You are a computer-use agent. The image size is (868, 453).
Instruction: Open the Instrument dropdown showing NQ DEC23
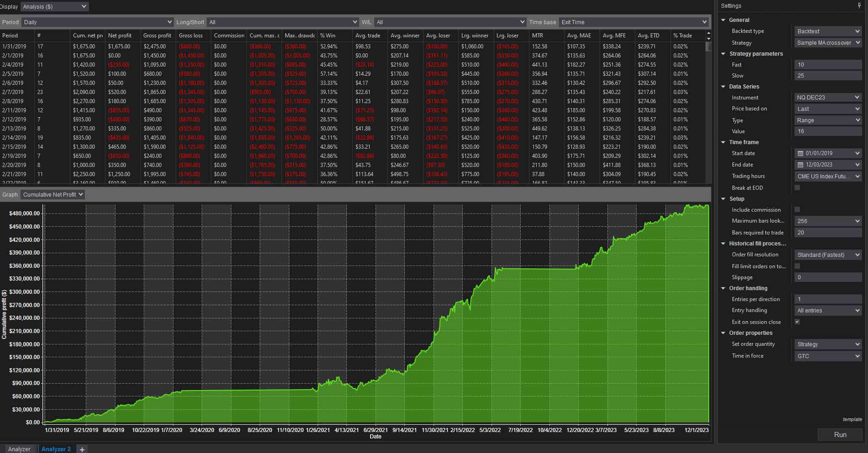[x=828, y=97]
